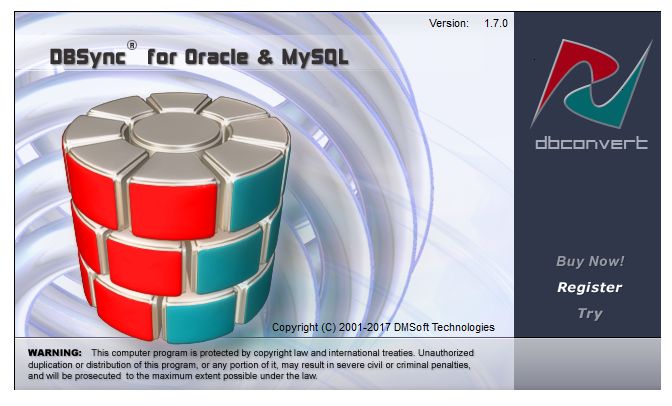Click the red and teal database cylinder graphic
672x406 pixels.
coord(176,217)
